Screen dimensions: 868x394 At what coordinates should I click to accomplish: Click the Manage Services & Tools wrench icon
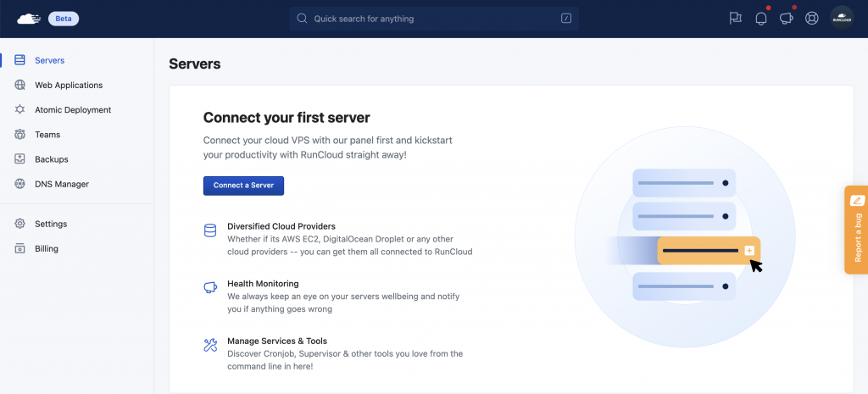click(210, 346)
